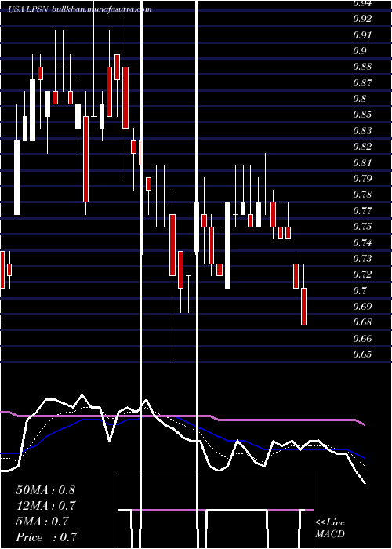Click the 0.88 price axis label
This screenshot has height=549, width=392.
coord(362,67)
